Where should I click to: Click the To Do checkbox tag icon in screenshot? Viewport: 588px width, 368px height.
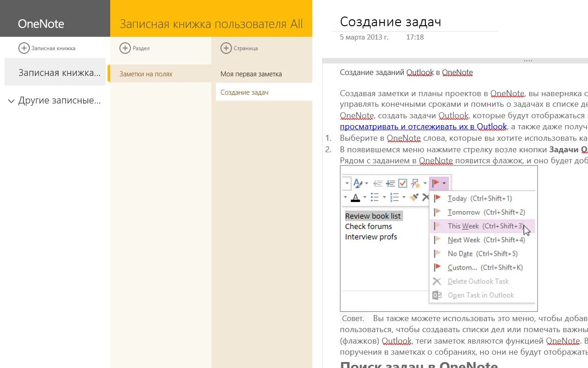coord(403,184)
